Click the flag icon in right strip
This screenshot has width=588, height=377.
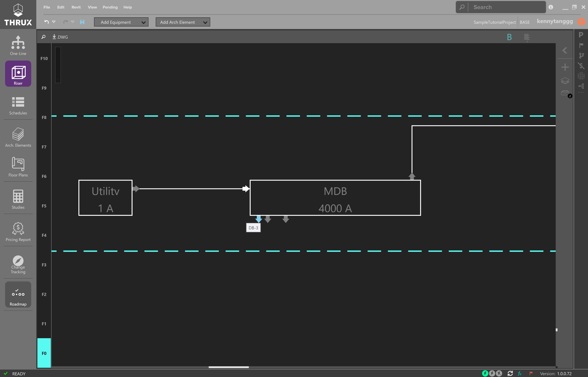pos(581,45)
